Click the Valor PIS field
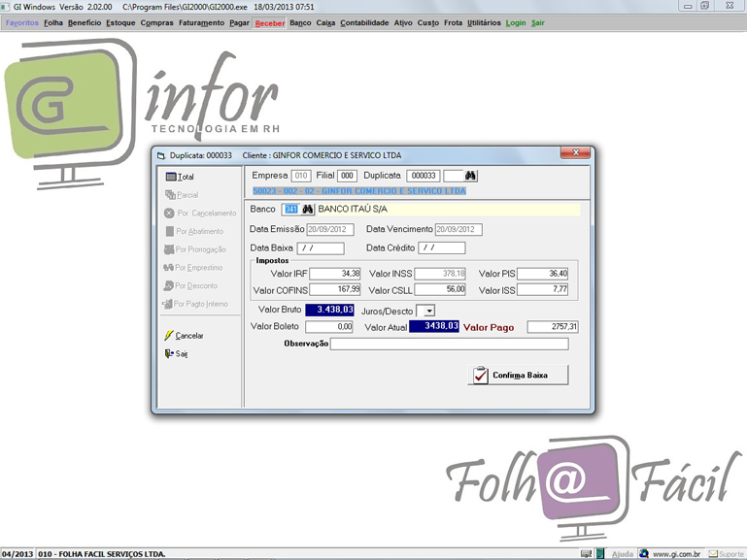The image size is (747, 560). pos(543,274)
